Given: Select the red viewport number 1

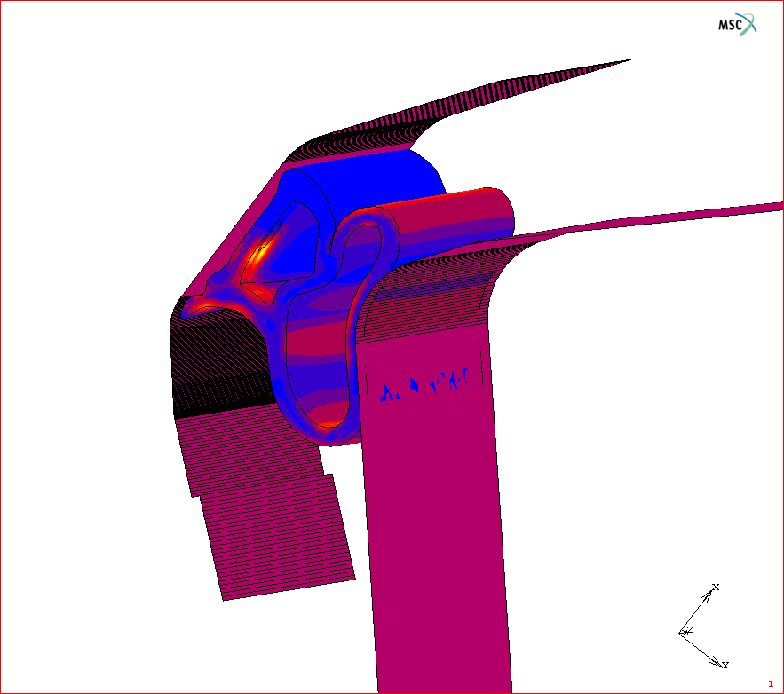Looking at the screenshot, I should pos(770,683).
